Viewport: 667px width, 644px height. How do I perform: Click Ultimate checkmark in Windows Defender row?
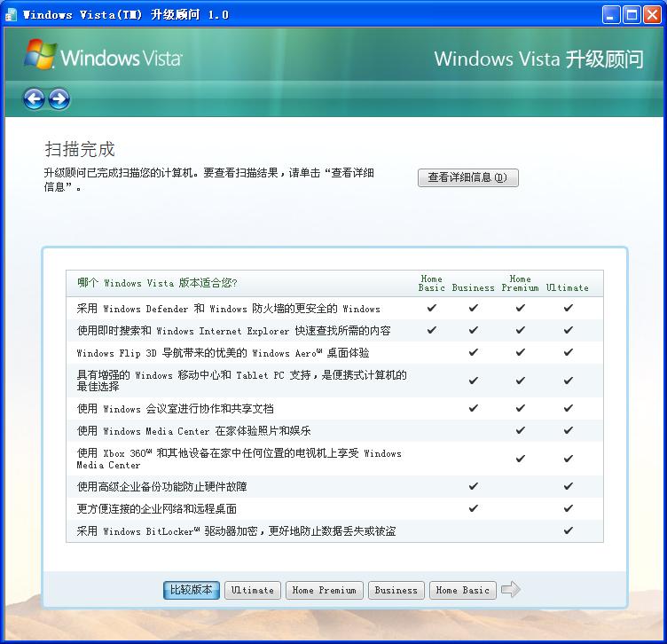[568, 308]
